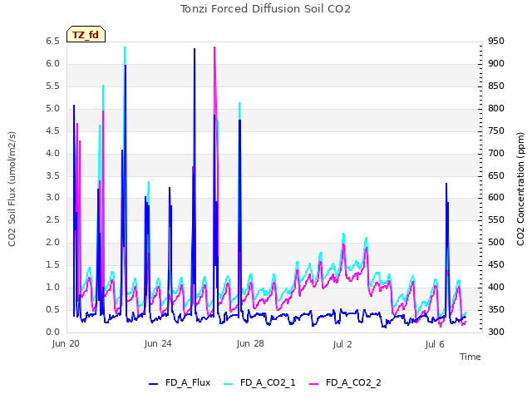
Task: Click the CO2 Soil Flux axis title
Action: [x=12, y=189]
